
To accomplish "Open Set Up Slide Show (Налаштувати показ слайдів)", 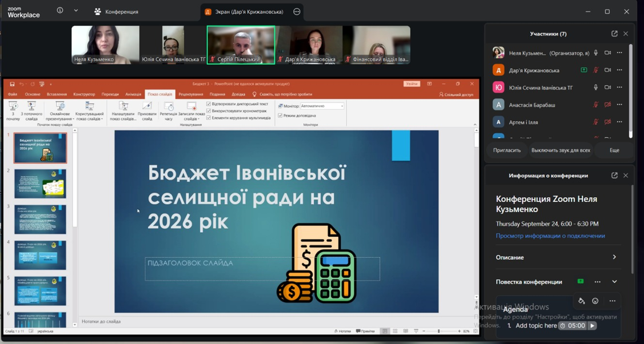I will point(123,110).
